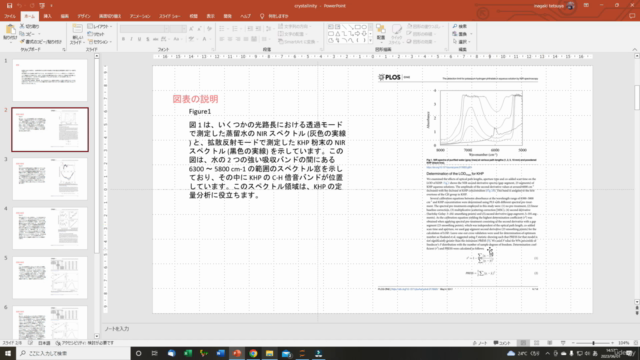Viewport: 640px width, 360px height.
Task: Open 配置 arrange shapes button
Action: coord(380,32)
